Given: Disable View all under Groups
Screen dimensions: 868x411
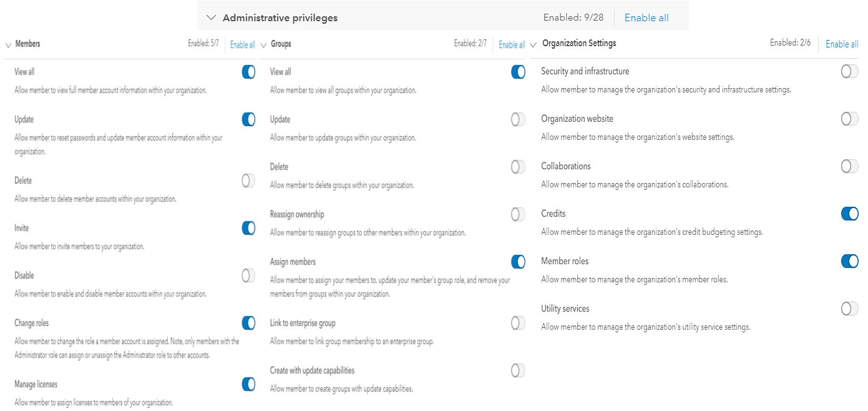Looking at the screenshot, I should click(518, 72).
